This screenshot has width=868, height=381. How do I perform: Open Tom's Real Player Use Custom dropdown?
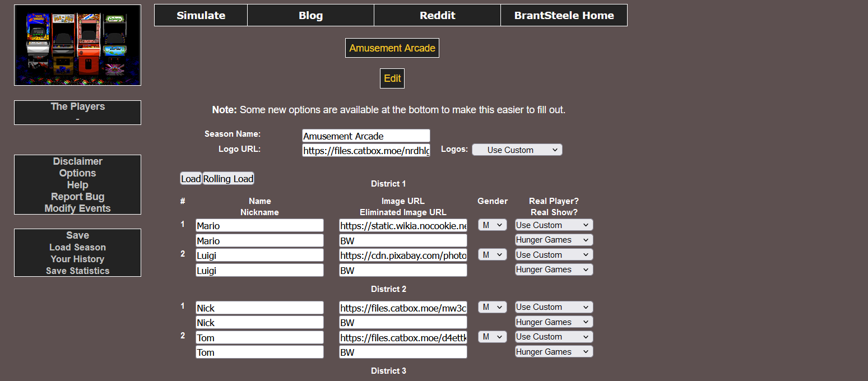(554, 337)
